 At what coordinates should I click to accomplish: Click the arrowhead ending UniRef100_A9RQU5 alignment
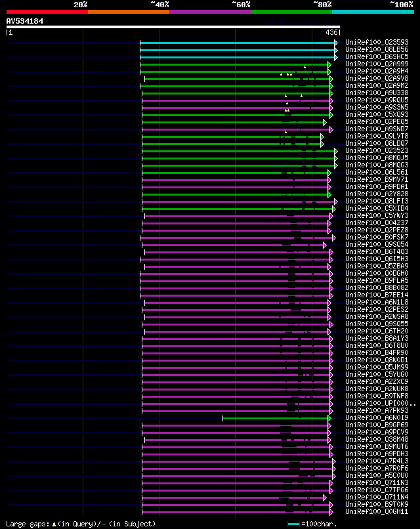tap(331, 100)
